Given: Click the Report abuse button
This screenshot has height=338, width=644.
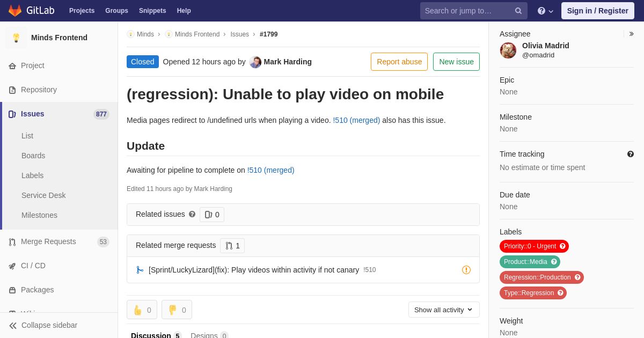Looking at the screenshot, I should coord(399,62).
